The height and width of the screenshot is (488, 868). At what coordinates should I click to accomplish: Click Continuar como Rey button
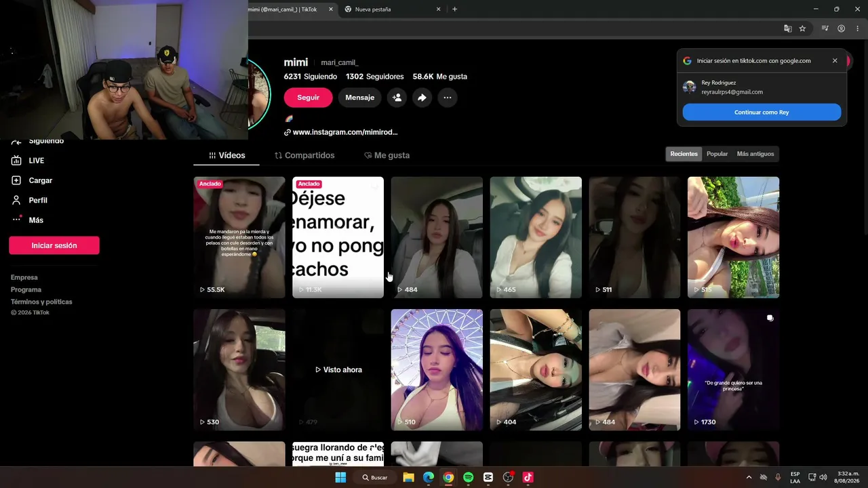click(x=762, y=113)
